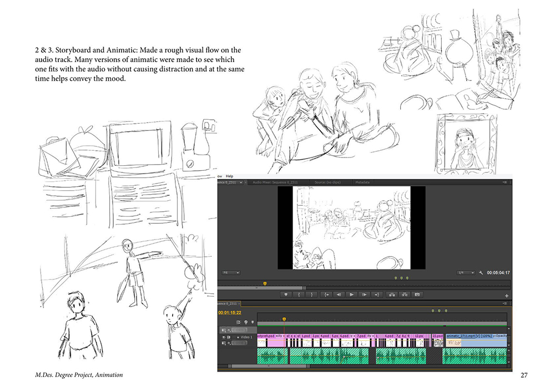Switch to the Metadata tab
The height and width of the screenshot is (392, 555).
[363, 182]
